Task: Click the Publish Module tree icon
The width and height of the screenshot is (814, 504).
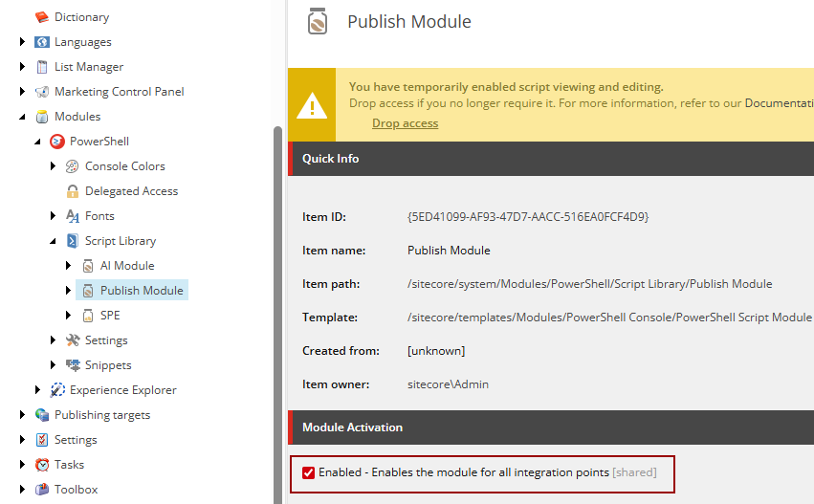Action: pyautogui.click(x=88, y=291)
